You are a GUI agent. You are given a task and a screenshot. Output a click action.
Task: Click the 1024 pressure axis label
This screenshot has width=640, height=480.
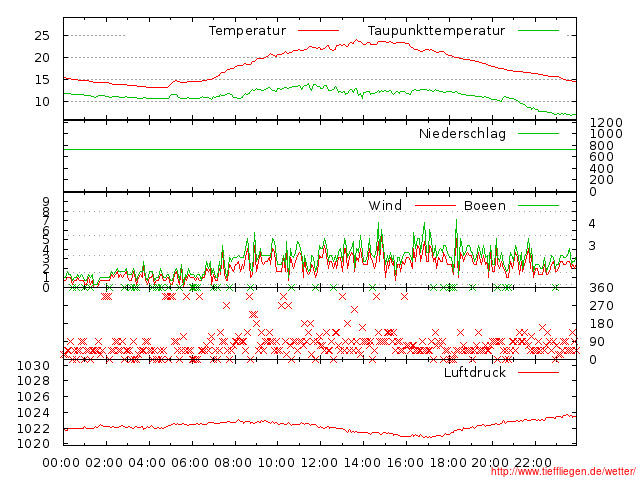33,413
